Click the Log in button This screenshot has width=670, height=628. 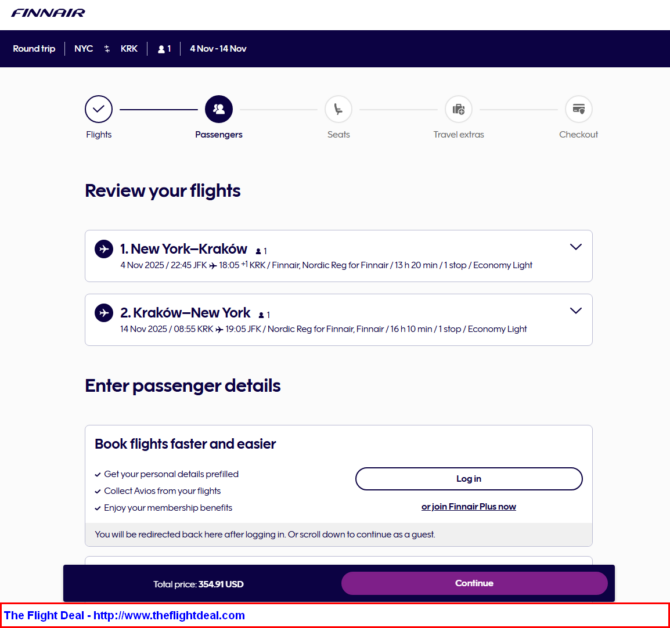click(469, 479)
